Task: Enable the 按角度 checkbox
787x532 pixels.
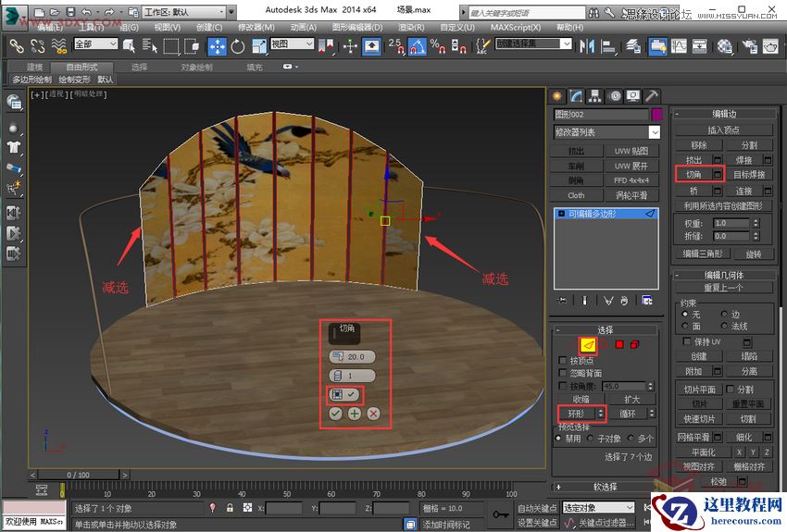Action: [563, 386]
